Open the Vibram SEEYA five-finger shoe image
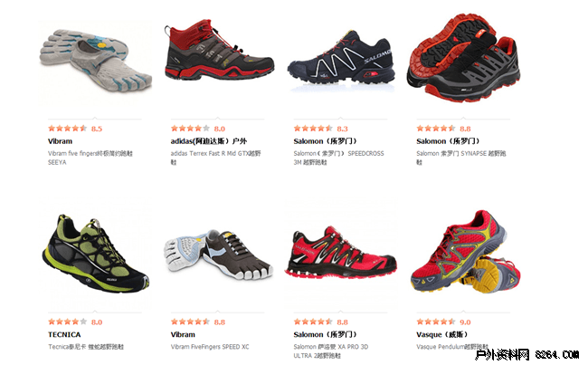The image size is (588, 365). (x=96, y=62)
